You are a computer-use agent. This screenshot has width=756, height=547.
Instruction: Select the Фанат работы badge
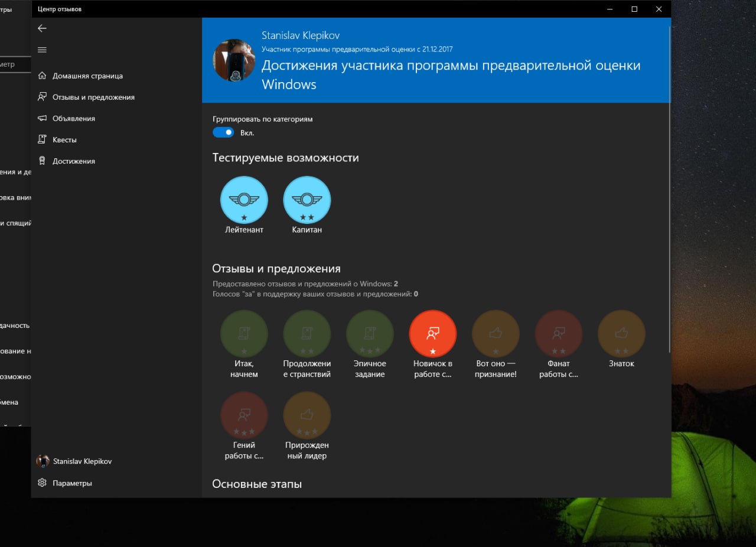559,345
